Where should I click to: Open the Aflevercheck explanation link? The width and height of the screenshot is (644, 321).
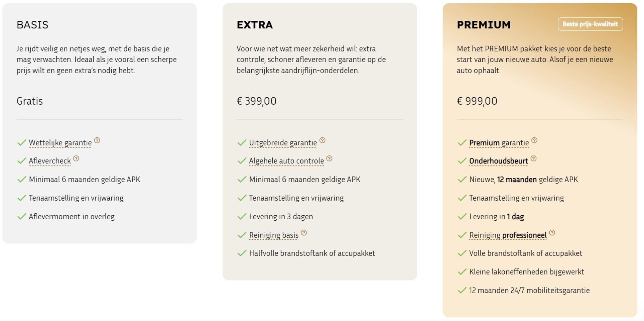click(50, 161)
